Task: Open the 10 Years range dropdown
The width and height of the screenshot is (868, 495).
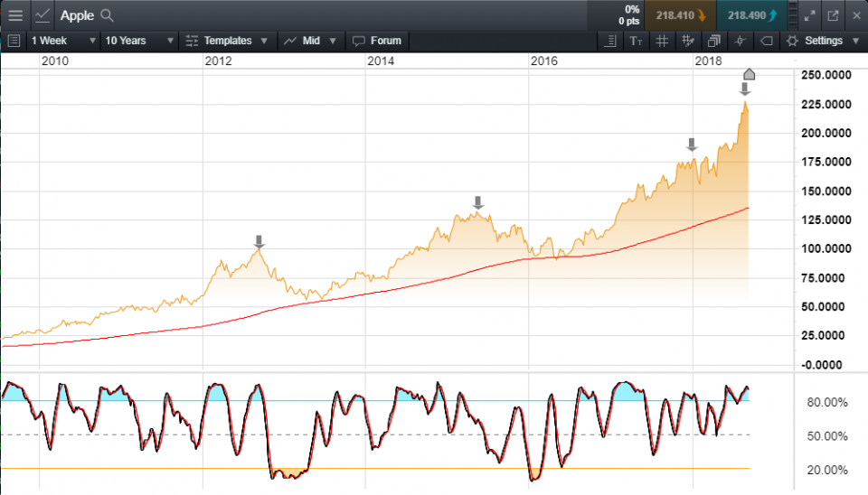Action: pos(137,41)
